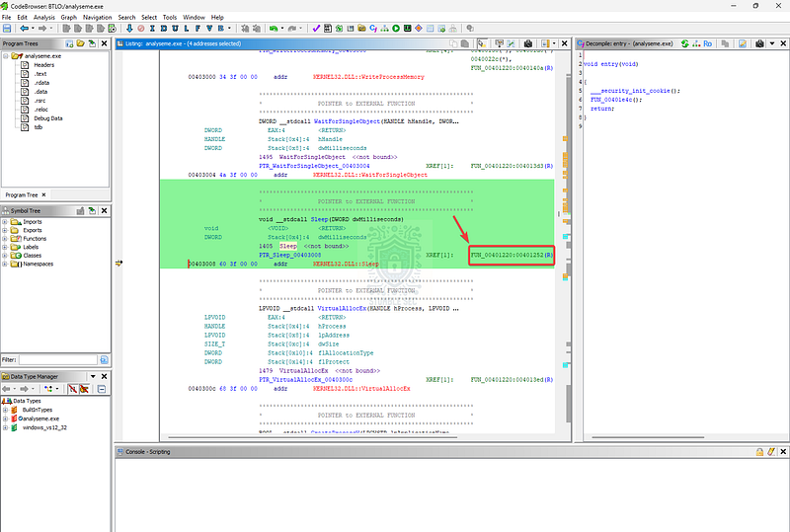The image size is (790, 532).
Task: Close the Console - Scripting panel
Action: (783, 452)
